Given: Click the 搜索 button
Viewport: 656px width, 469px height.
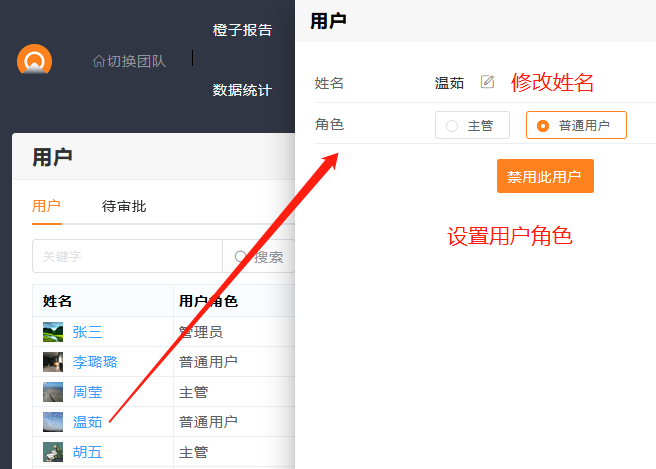Looking at the screenshot, I should click(259, 257).
